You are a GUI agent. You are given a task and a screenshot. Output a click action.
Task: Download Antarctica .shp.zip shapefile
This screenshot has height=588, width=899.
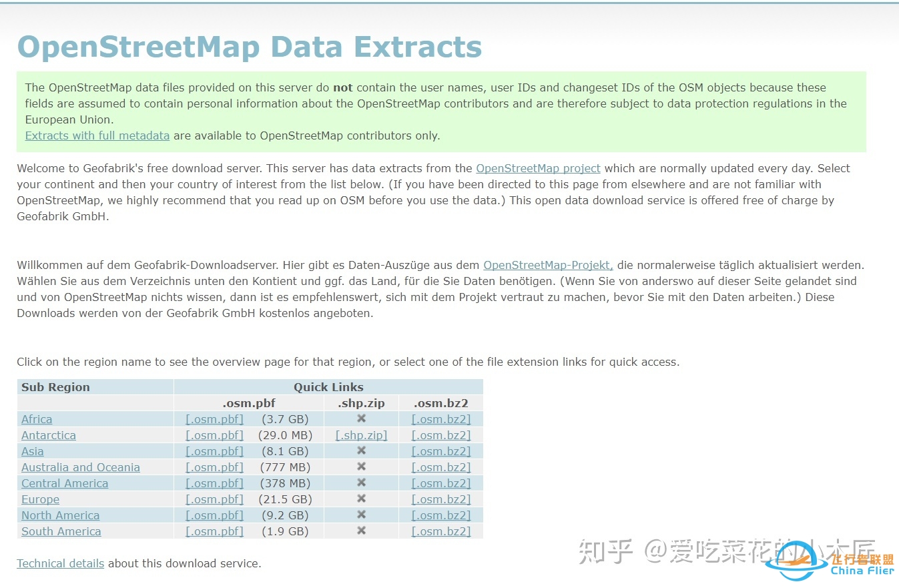click(x=361, y=435)
